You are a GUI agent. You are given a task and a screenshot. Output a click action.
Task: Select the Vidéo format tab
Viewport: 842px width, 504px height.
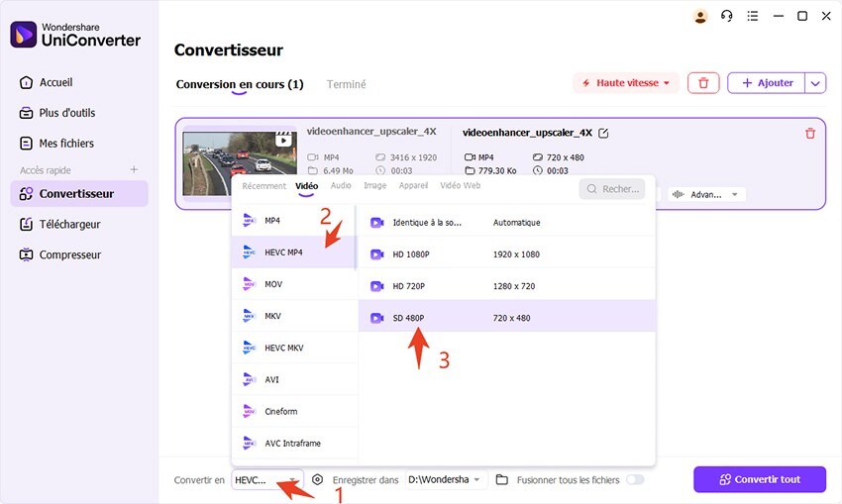click(x=307, y=186)
